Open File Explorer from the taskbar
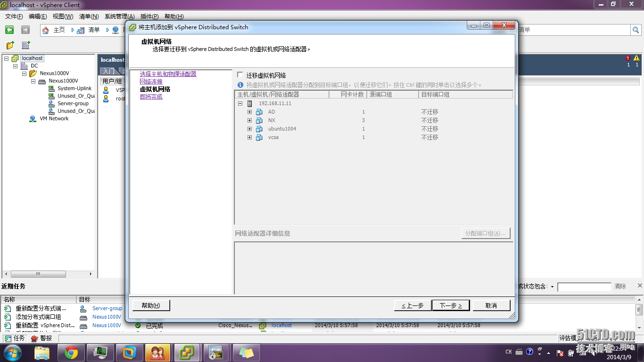The height and width of the screenshot is (362, 644). click(x=42, y=352)
